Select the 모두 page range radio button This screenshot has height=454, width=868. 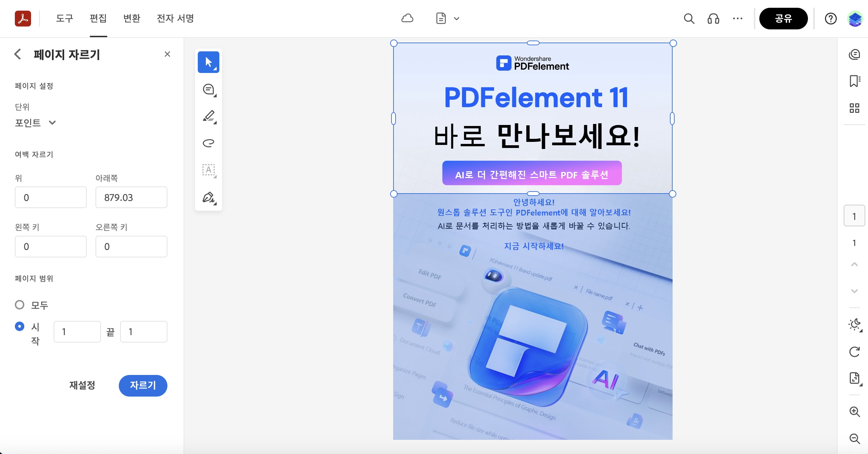click(x=20, y=304)
